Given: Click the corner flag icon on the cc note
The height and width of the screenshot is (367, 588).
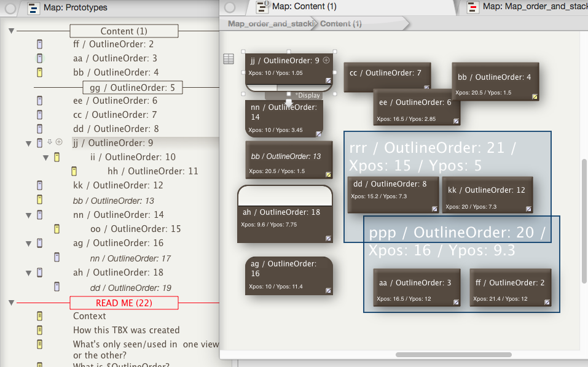Looking at the screenshot, I should click(x=426, y=87).
